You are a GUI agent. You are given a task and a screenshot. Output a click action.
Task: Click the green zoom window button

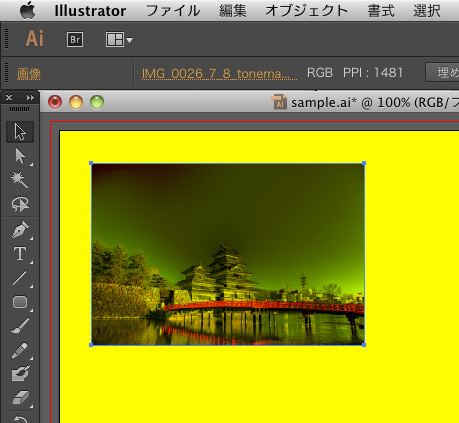[97, 102]
